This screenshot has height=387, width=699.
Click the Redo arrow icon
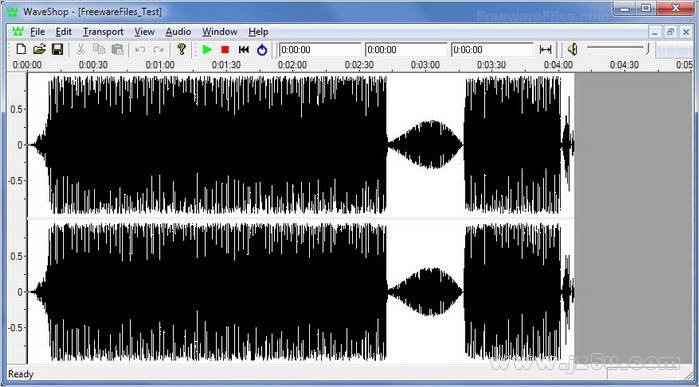tap(158, 49)
